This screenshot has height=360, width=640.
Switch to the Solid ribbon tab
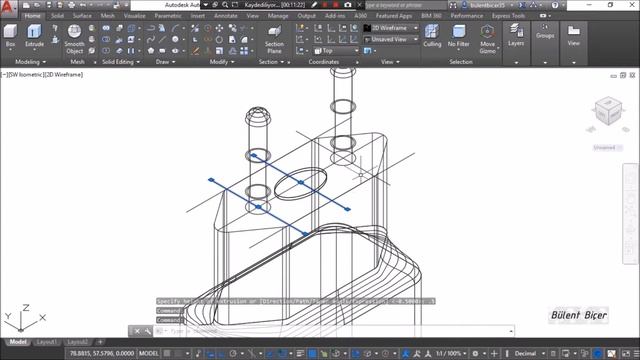click(x=57, y=16)
